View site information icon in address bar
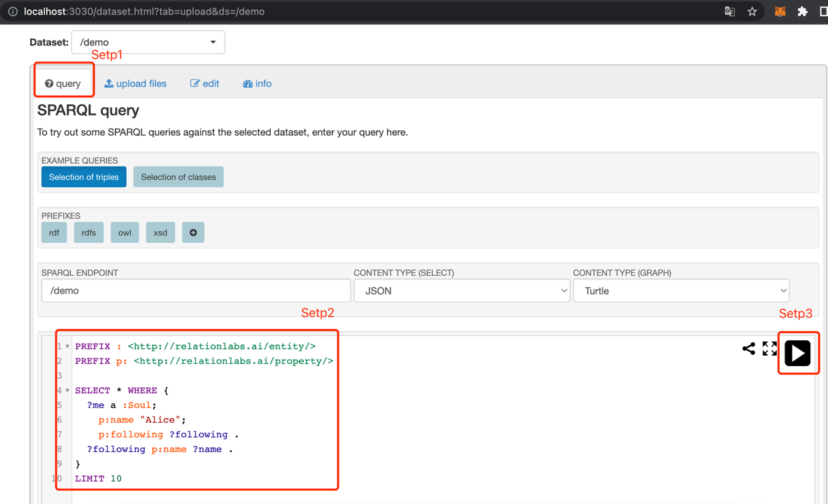The height and width of the screenshot is (504, 828). [13, 12]
